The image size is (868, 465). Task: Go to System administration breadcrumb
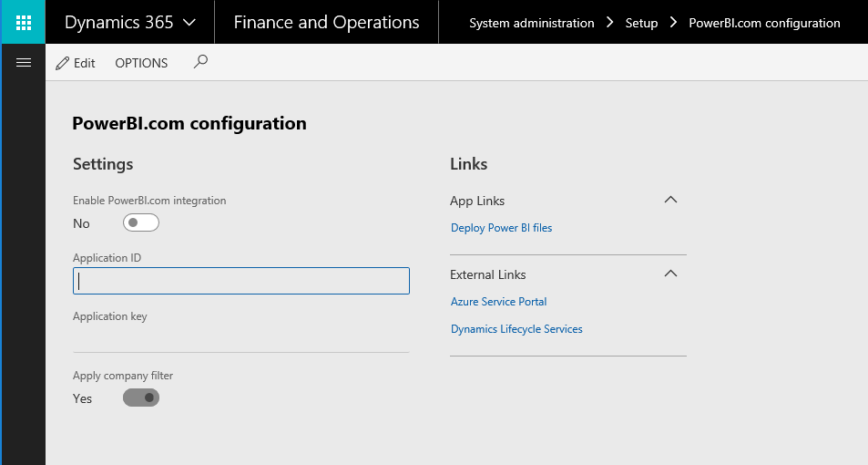coord(531,23)
